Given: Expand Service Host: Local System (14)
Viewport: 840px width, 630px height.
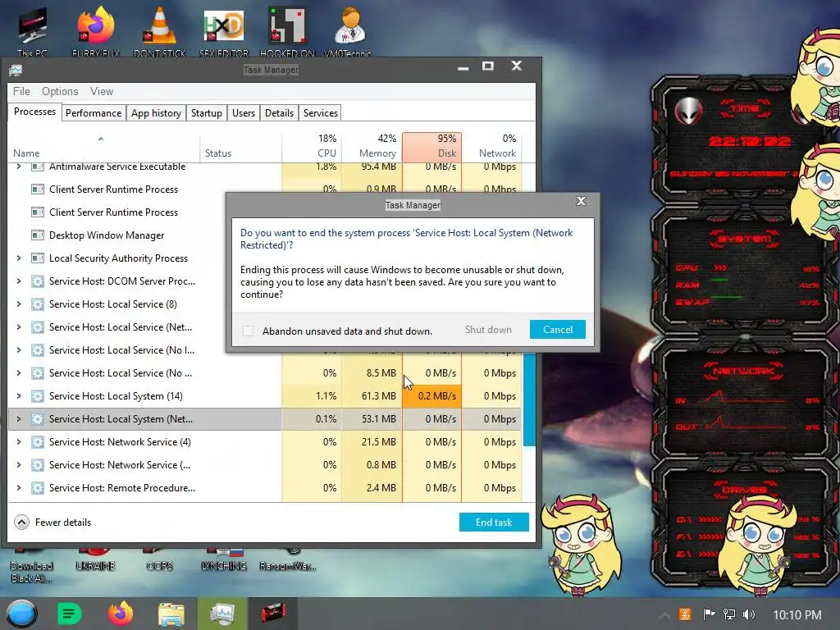Looking at the screenshot, I should coord(19,396).
